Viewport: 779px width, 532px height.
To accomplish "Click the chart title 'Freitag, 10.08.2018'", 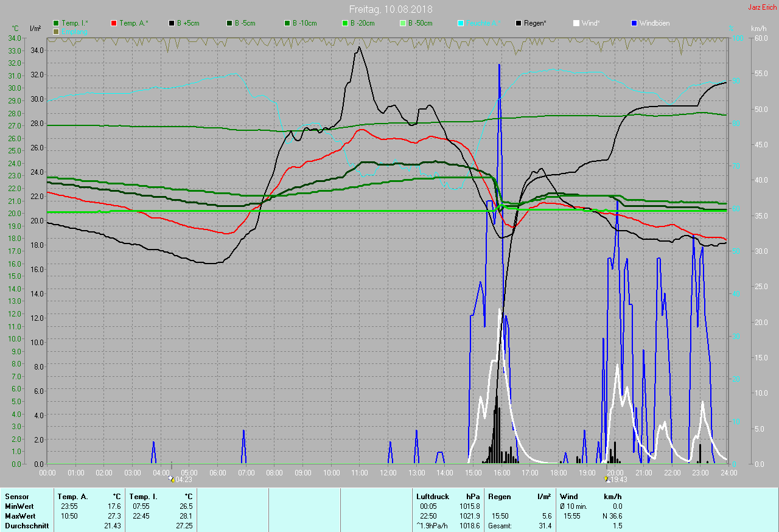I will [389, 10].
